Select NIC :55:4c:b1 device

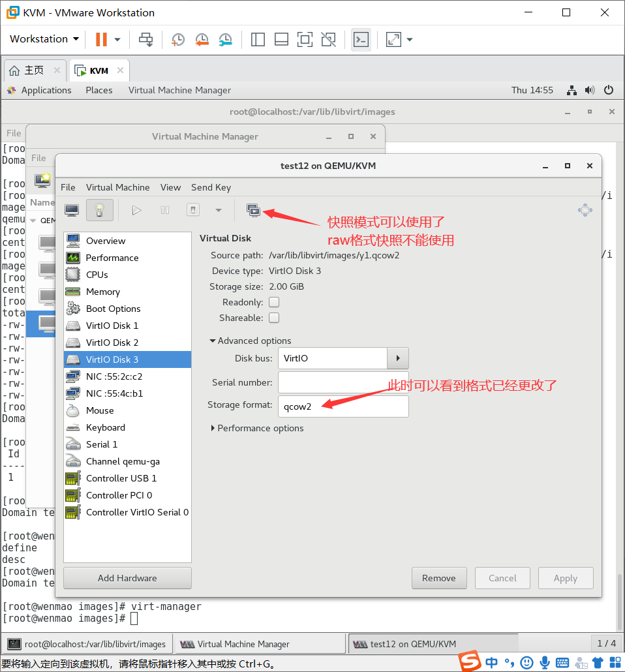tap(127, 393)
